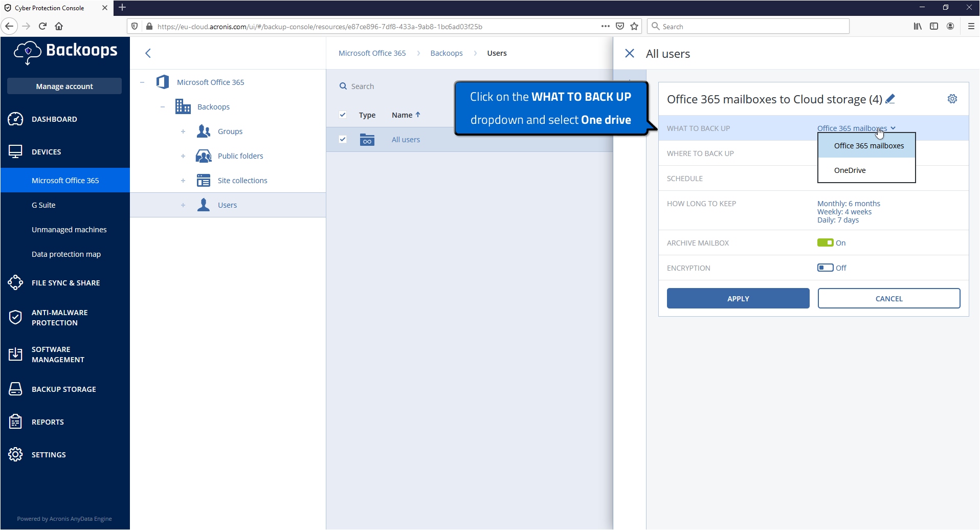Viewport: 980px width, 530px height.
Task: Click the Manage account button
Action: [x=64, y=86]
